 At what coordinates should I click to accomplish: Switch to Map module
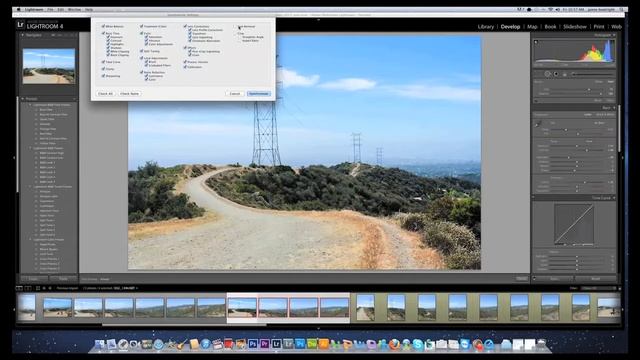pyautogui.click(x=532, y=27)
